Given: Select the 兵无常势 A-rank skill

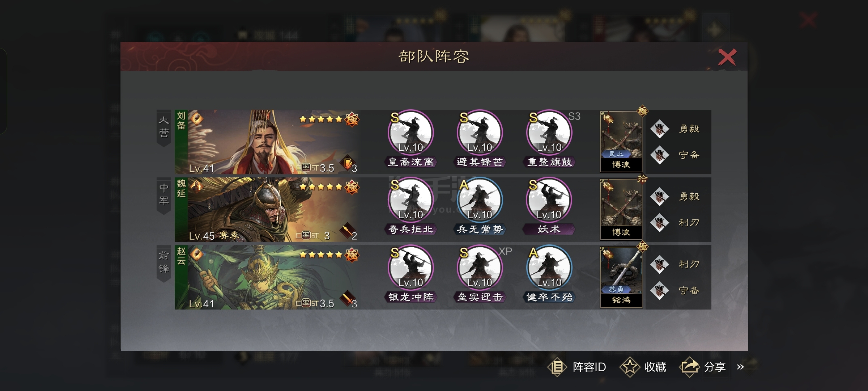Looking at the screenshot, I should pos(480,200).
